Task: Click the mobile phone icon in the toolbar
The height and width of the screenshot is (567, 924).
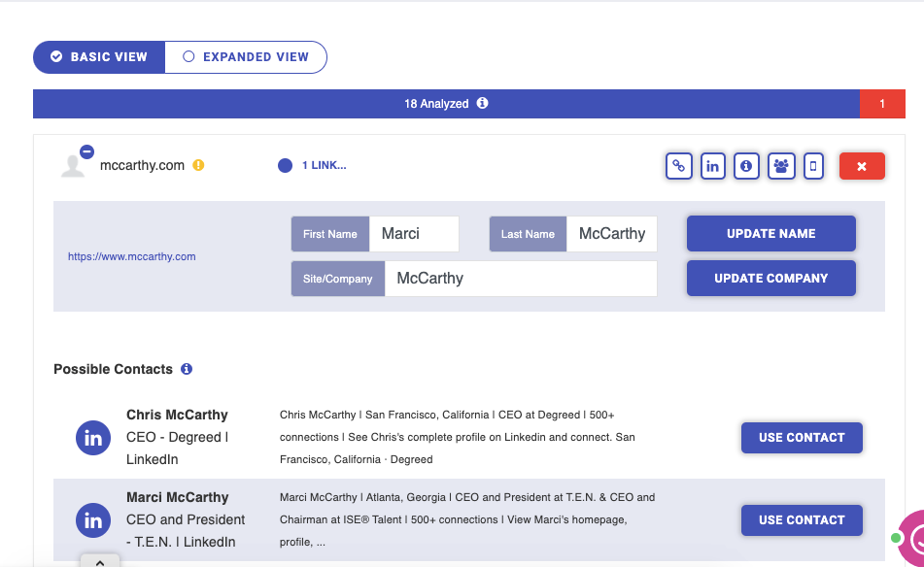Action: [813, 165]
